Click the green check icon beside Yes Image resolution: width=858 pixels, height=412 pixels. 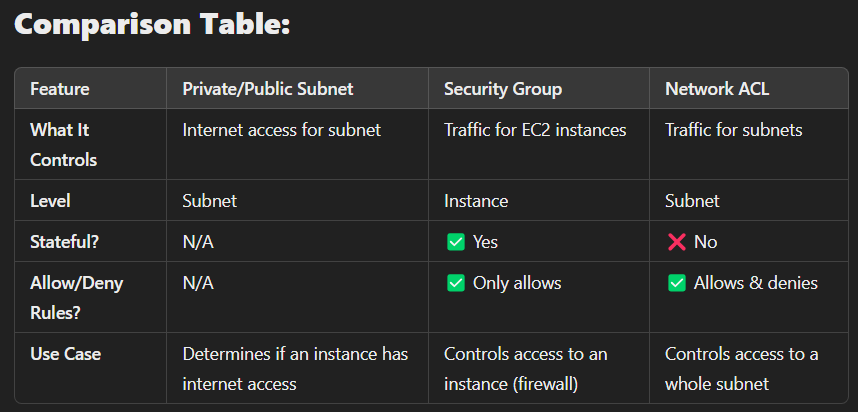click(x=455, y=242)
